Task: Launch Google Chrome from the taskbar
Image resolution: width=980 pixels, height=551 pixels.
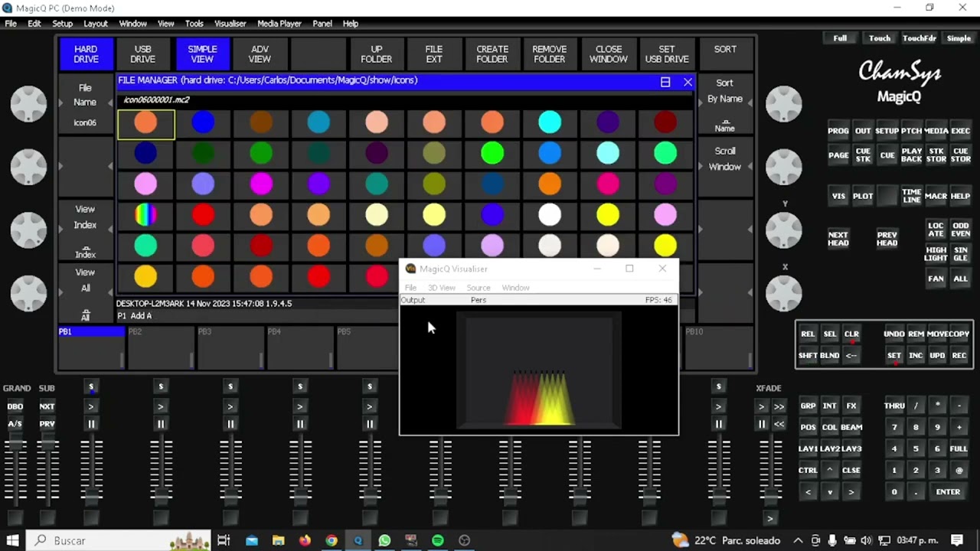Action: pyautogui.click(x=332, y=540)
